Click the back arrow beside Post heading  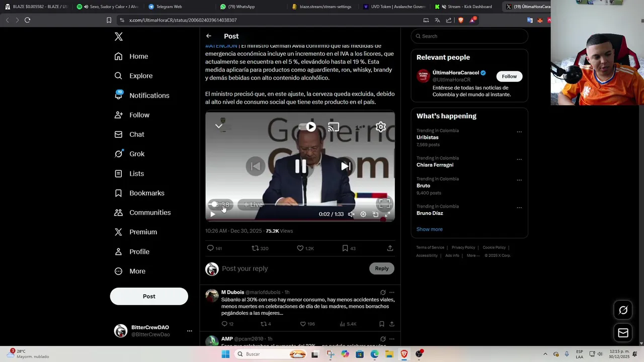point(209,36)
